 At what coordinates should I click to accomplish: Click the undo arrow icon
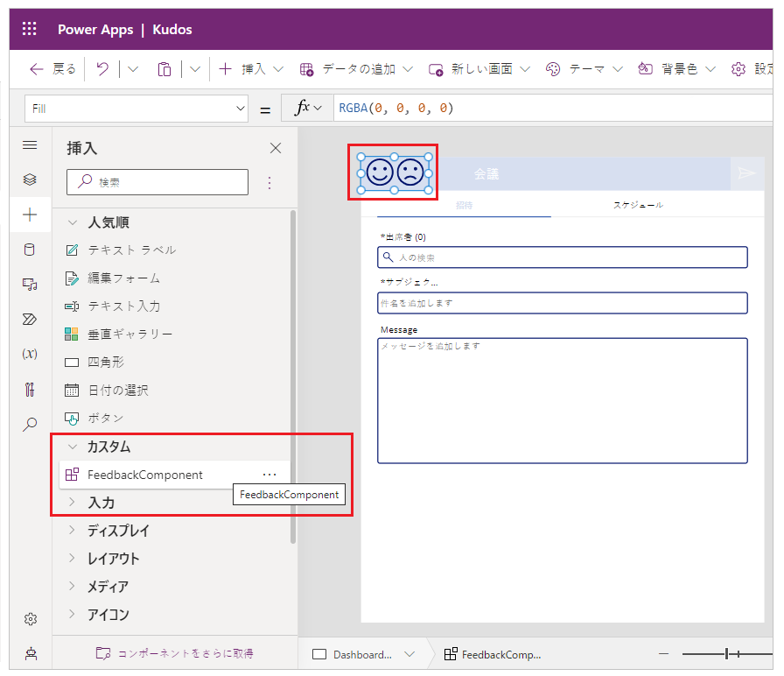coord(102,69)
